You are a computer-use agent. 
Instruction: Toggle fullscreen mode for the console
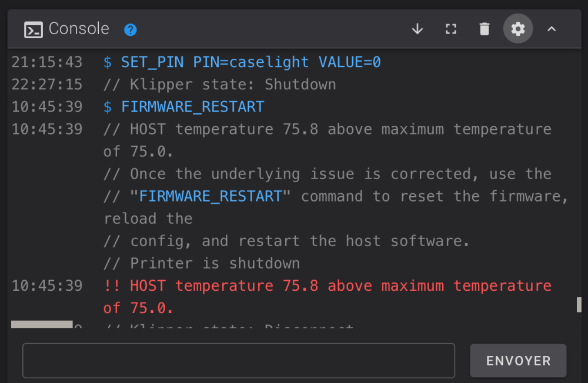(x=451, y=29)
